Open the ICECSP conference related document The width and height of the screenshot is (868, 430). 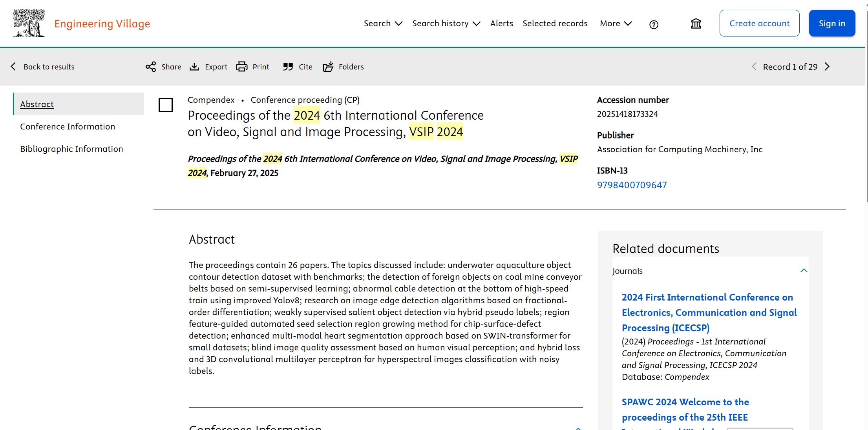point(709,312)
